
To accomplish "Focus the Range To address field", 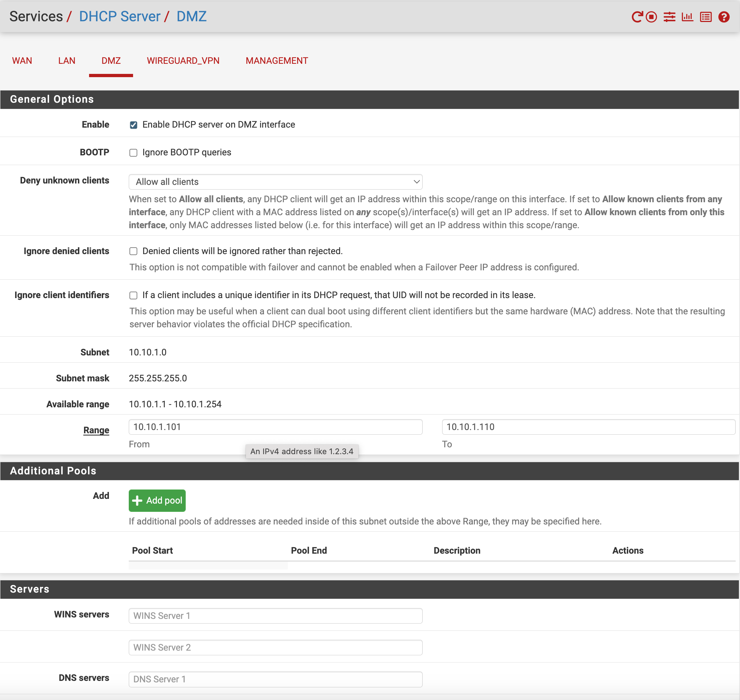I will pos(588,427).
